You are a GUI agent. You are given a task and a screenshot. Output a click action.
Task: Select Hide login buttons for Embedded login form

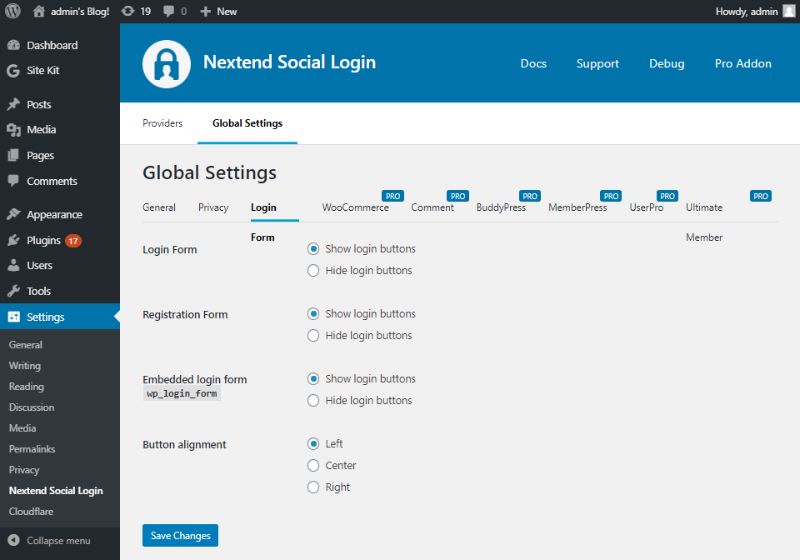313,400
